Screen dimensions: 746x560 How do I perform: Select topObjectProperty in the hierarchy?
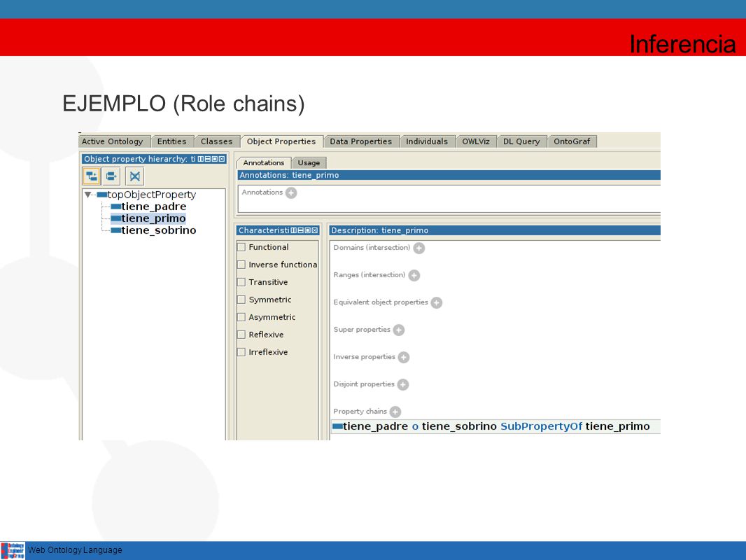coord(146,195)
